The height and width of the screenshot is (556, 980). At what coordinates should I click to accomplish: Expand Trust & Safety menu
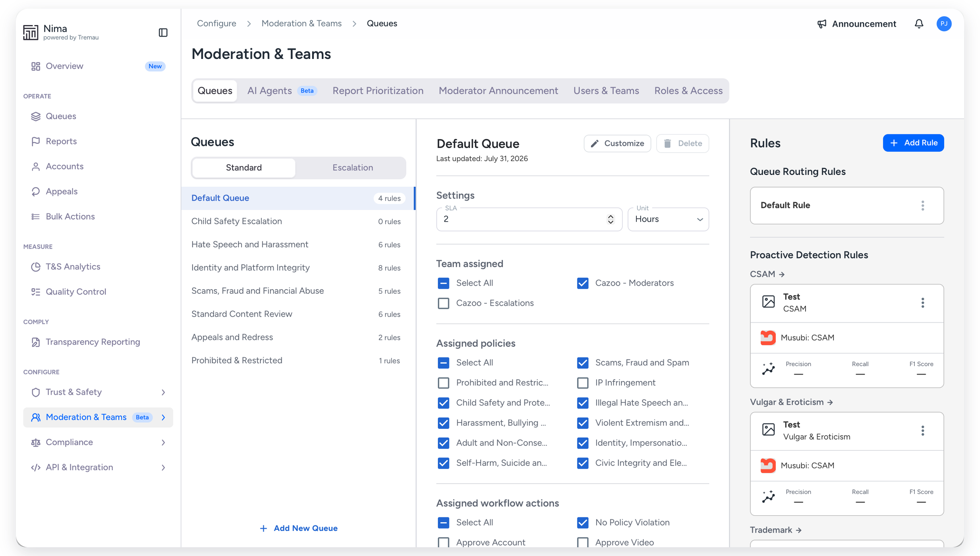163,392
